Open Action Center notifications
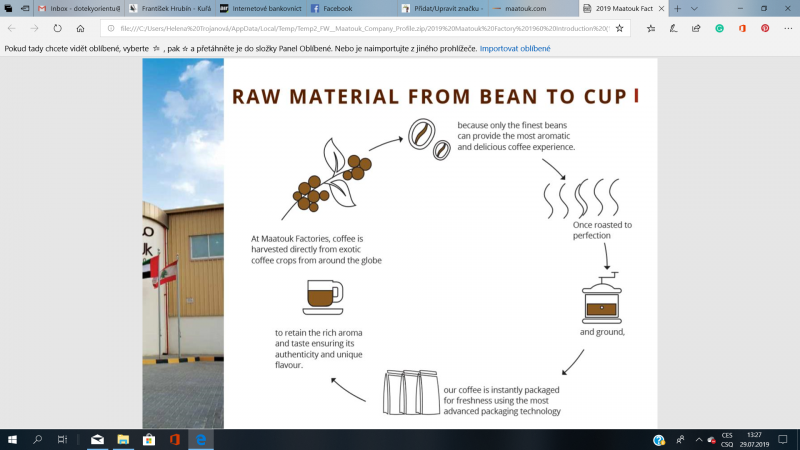The image size is (800, 450). click(x=783, y=440)
